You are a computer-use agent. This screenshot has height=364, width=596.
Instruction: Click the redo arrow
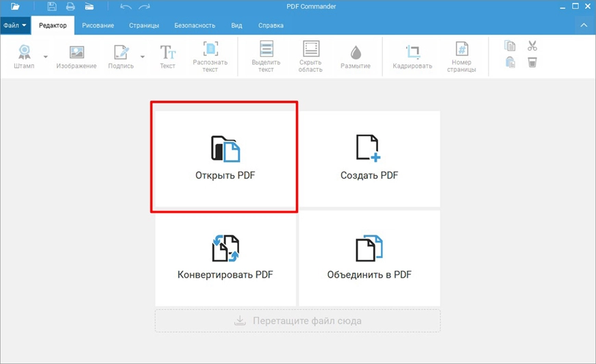pos(144,7)
